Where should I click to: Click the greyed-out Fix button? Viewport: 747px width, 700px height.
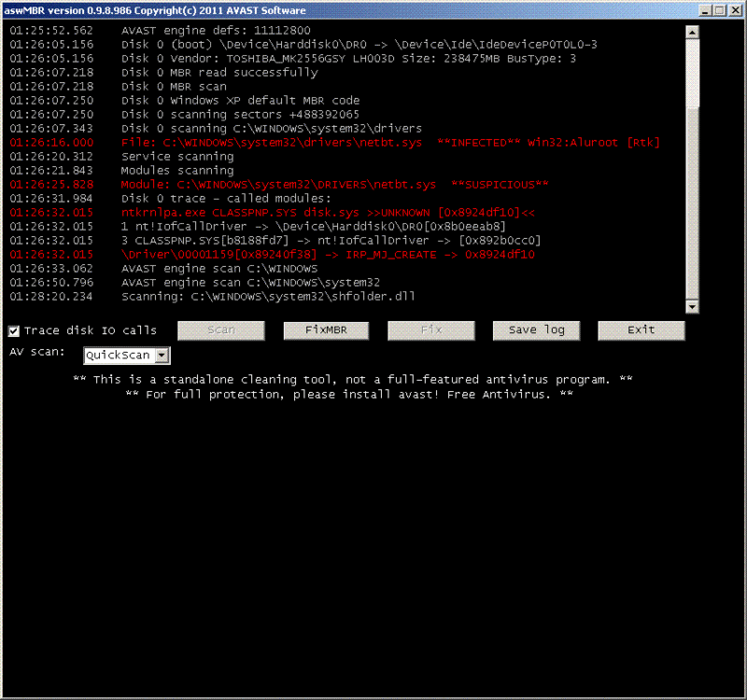point(431,330)
